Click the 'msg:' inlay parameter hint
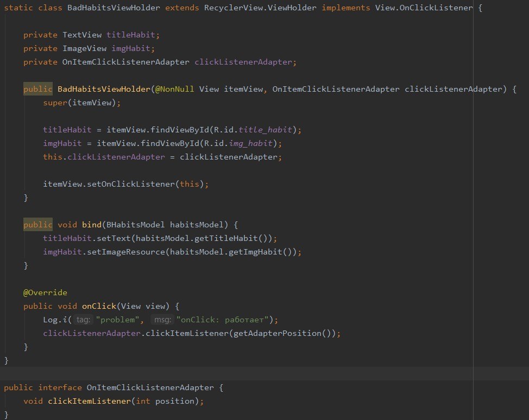The width and height of the screenshot is (529, 420). pyautogui.click(x=162, y=320)
